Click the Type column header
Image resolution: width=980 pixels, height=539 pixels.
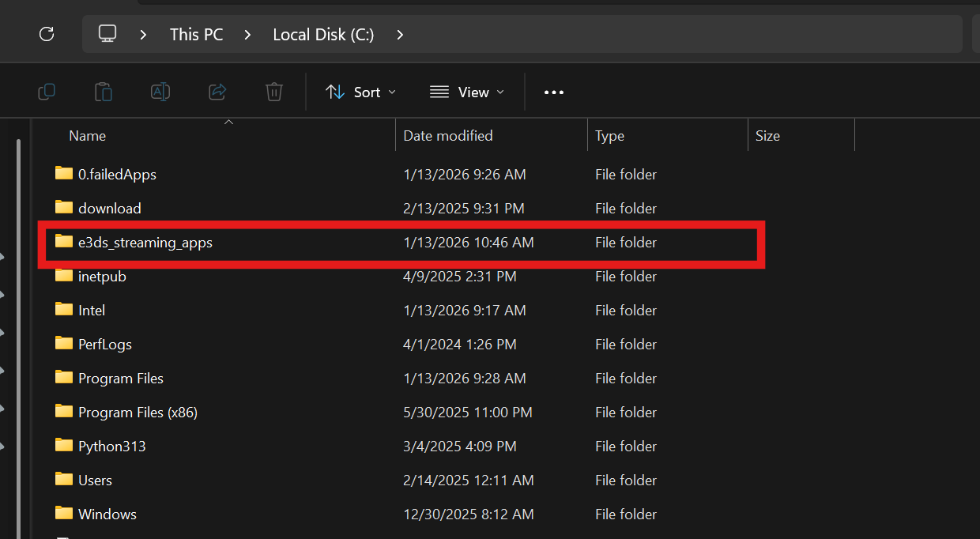609,136
